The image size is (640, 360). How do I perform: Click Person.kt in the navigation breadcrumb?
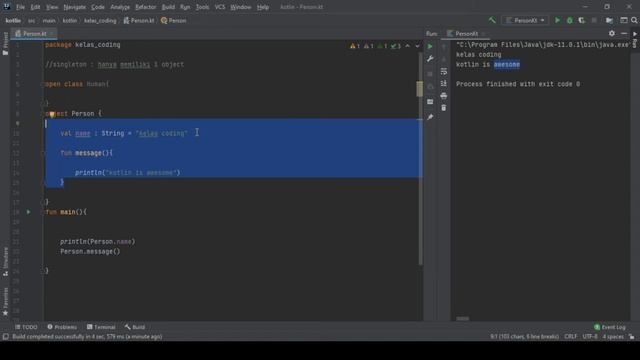[139, 20]
